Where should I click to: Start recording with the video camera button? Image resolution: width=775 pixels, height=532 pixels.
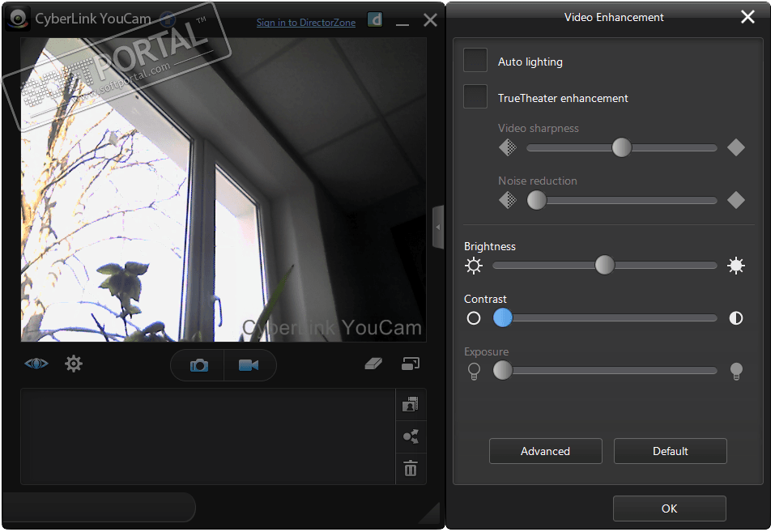[x=249, y=365]
